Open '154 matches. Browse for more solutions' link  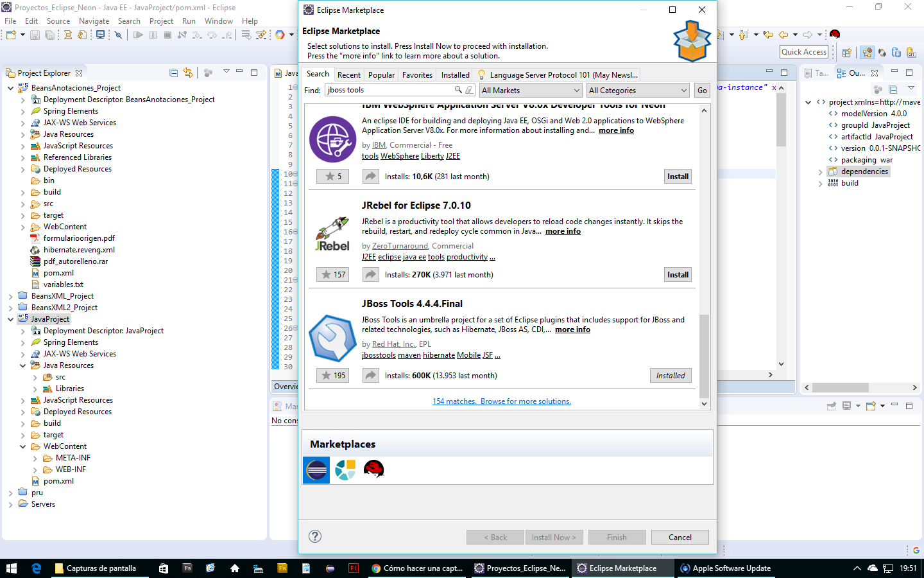[502, 401]
